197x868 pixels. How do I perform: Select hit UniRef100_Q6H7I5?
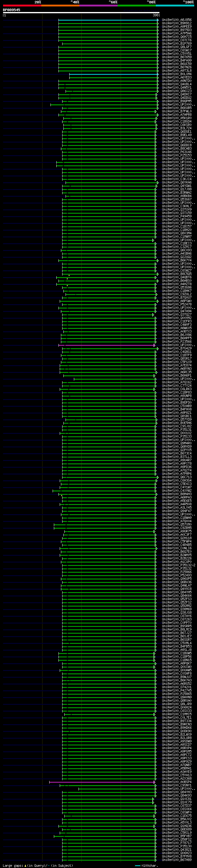tap(177, 37)
